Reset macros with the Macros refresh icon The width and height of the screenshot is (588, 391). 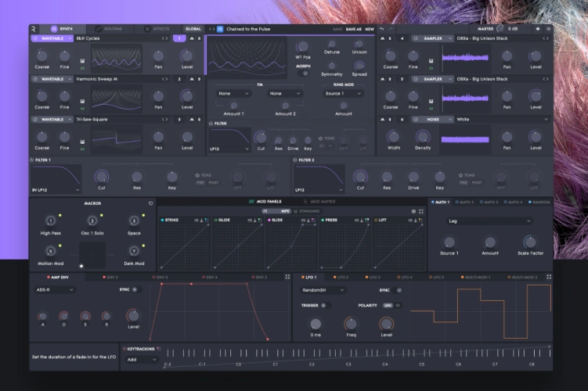click(150, 203)
